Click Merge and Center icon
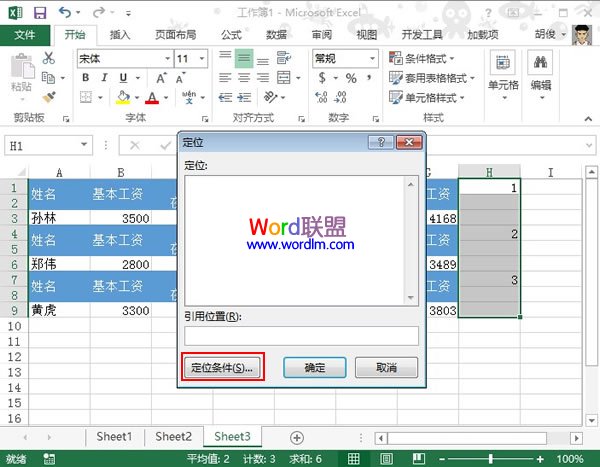600x467 pixels. pyautogui.click(x=284, y=78)
